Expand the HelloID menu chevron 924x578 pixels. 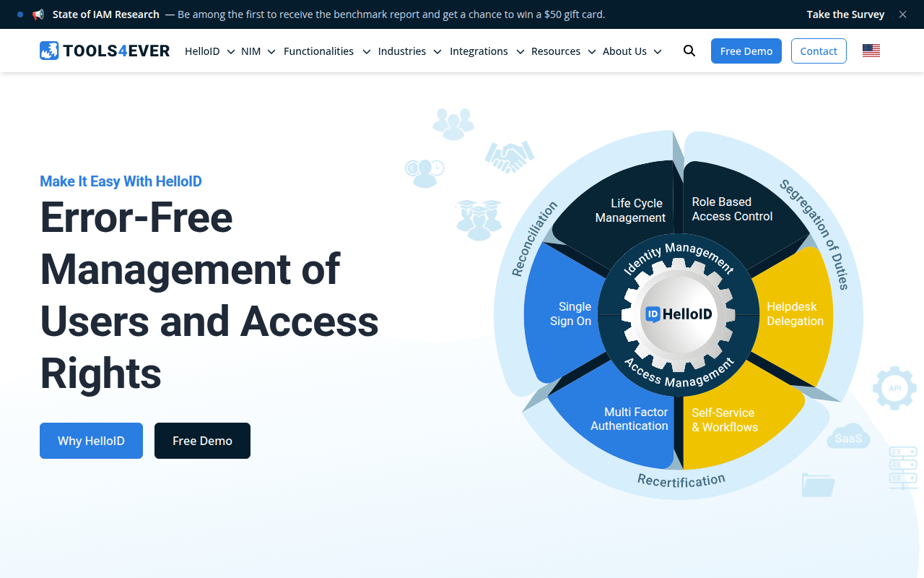pyautogui.click(x=231, y=51)
